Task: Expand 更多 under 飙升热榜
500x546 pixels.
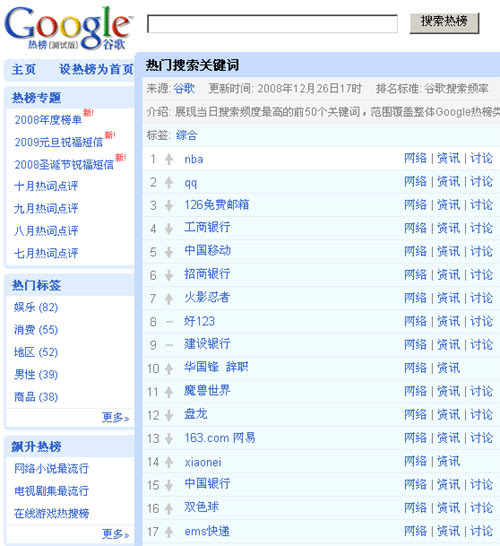Action: [x=115, y=533]
